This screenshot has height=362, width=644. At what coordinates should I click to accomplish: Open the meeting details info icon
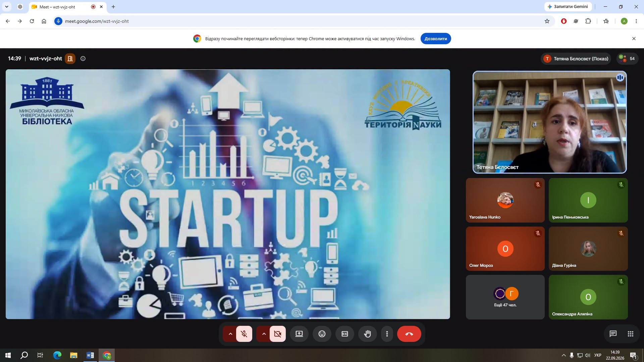point(83,59)
